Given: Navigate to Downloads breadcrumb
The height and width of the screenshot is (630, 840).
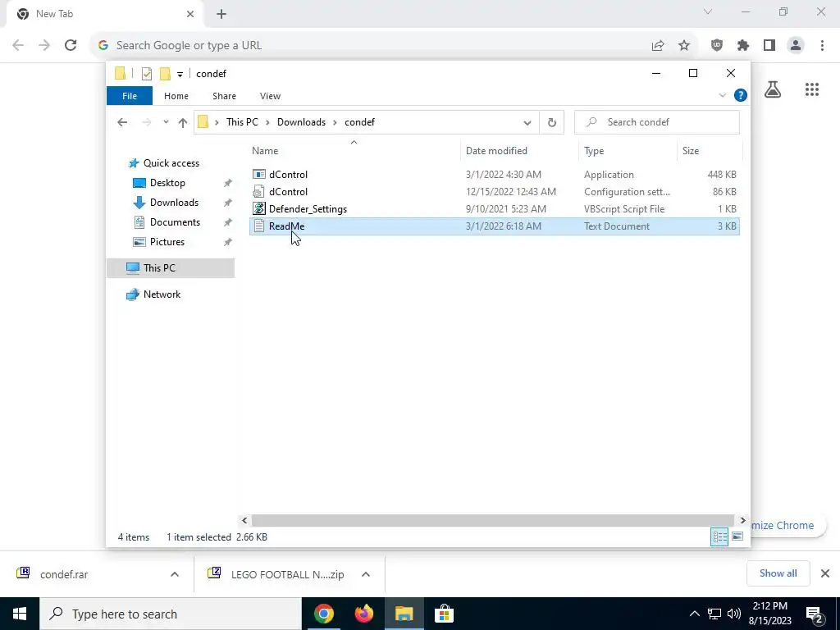Looking at the screenshot, I should click(x=301, y=122).
